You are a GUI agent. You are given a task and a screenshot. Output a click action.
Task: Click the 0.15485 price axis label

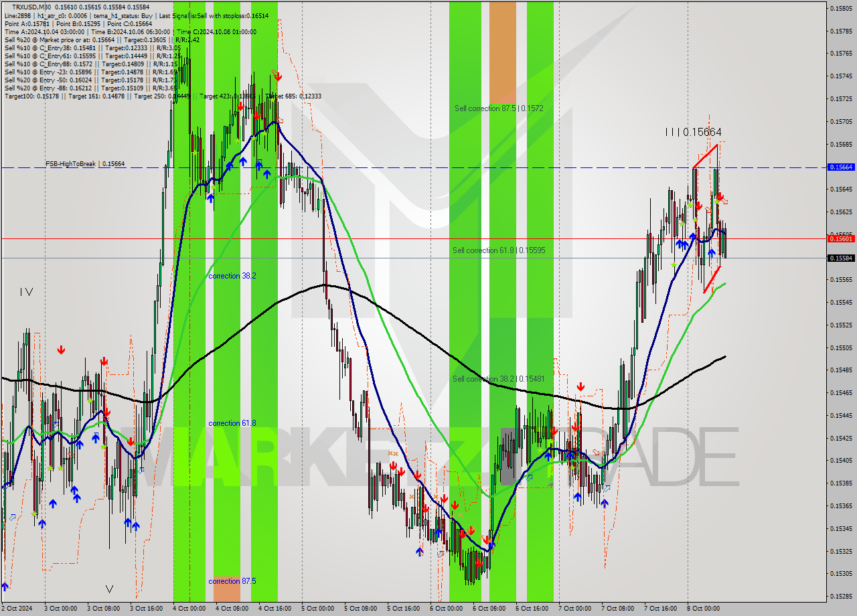840,370
